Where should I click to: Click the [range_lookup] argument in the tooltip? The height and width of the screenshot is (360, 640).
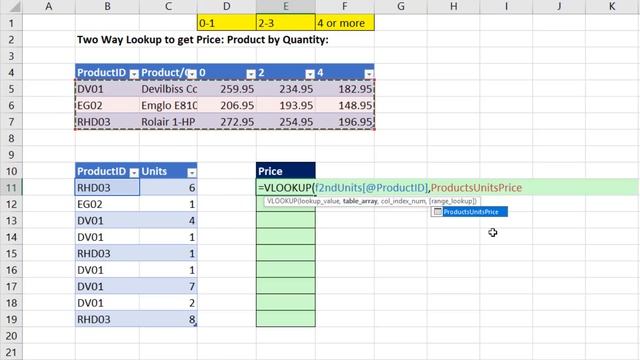click(x=453, y=201)
